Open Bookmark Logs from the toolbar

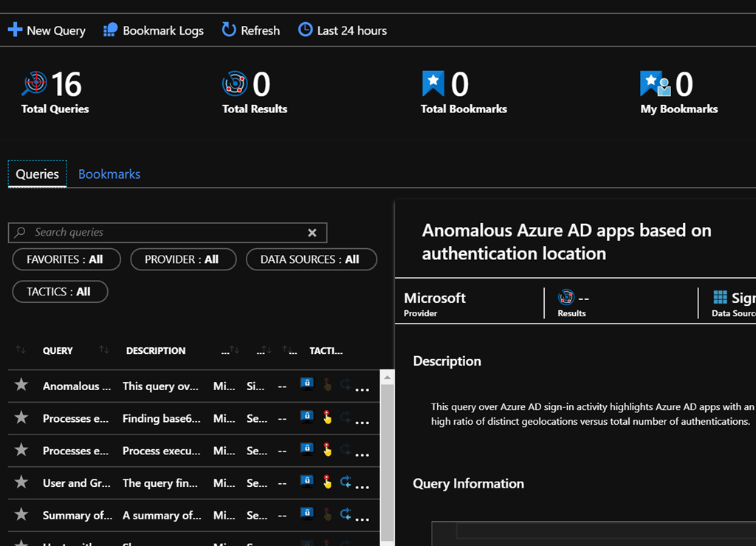tap(154, 30)
